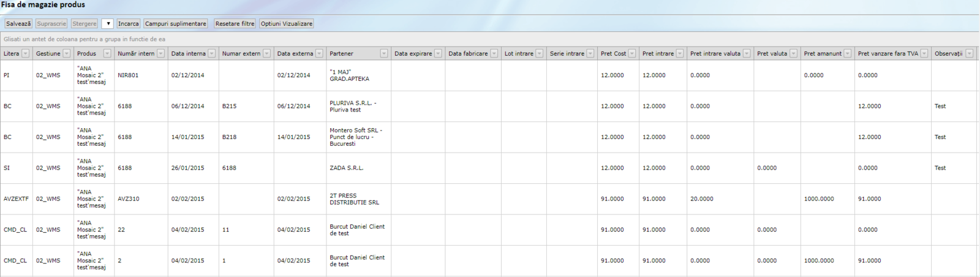
Task: Open Lot intare filter dropdown
Action: tap(539, 54)
